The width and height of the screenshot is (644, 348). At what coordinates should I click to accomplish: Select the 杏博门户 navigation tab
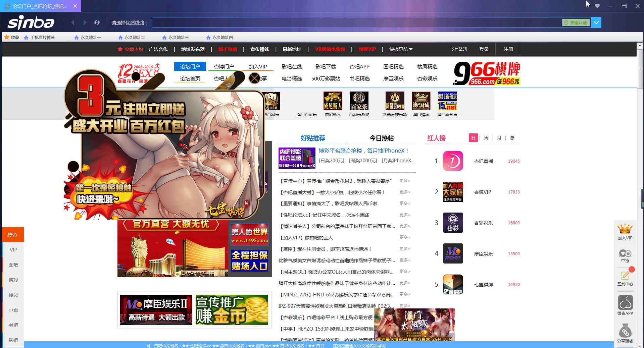pyautogui.click(x=224, y=66)
